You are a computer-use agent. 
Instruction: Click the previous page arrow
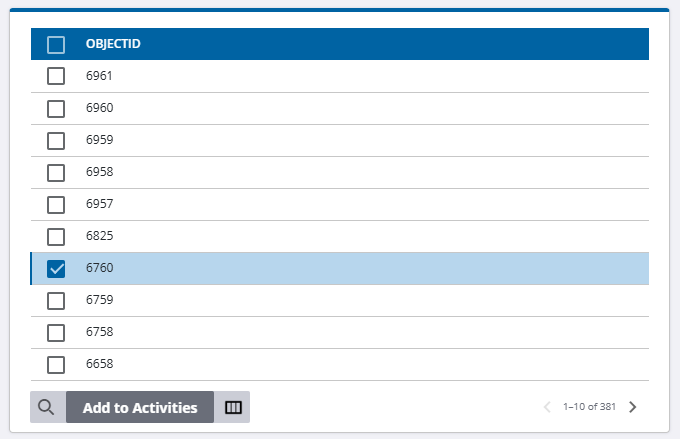coord(547,407)
